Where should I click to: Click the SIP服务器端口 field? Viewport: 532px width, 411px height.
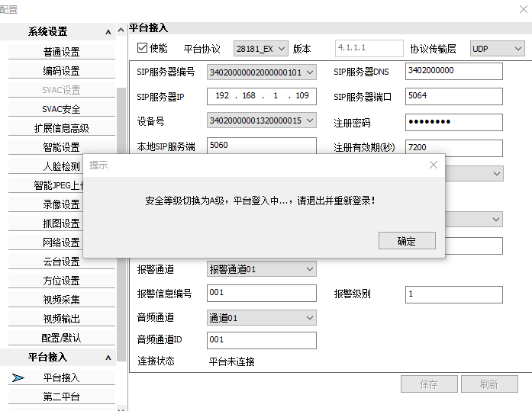pos(454,96)
